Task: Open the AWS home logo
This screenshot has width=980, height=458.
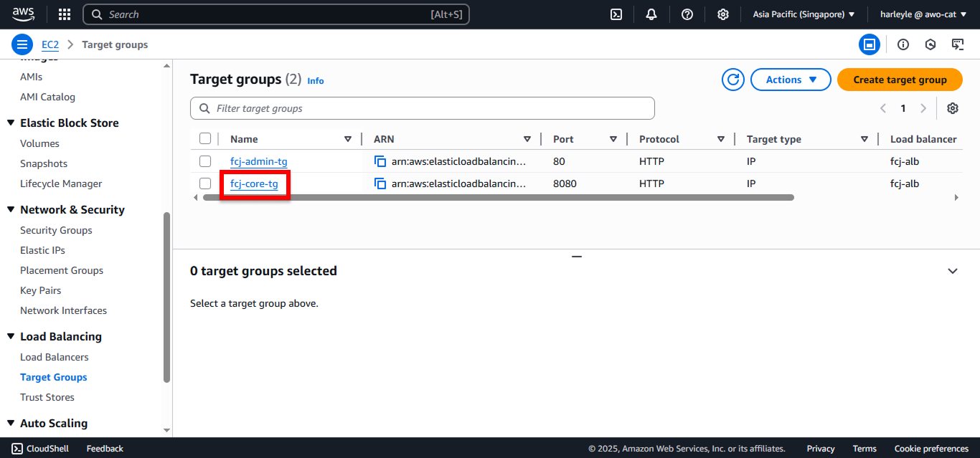Action: click(23, 14)
